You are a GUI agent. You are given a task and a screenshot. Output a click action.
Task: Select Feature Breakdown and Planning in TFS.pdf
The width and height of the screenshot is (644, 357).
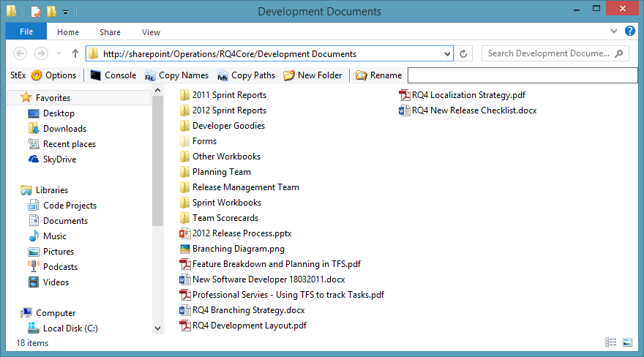click(270, 264)
